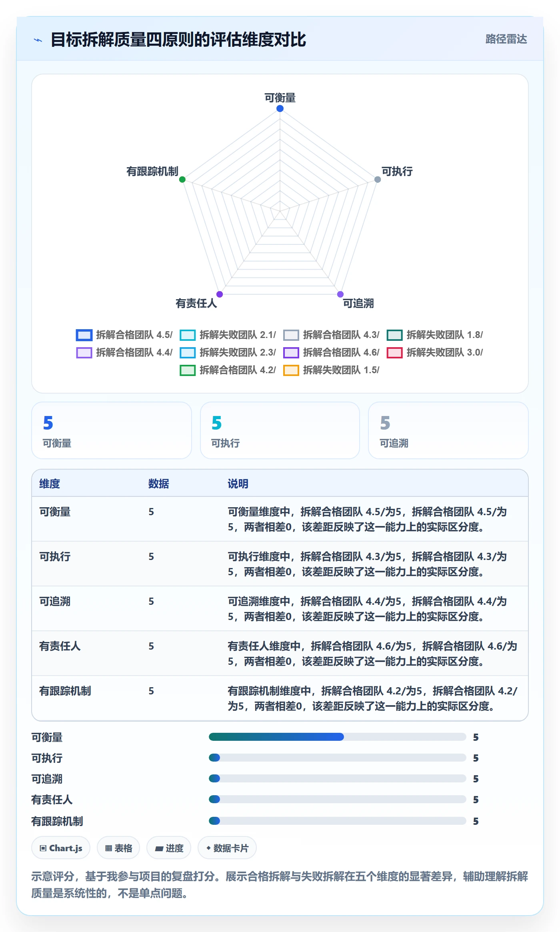
Task: Click the 可执行 progress bar
Action: pos(338,758)
